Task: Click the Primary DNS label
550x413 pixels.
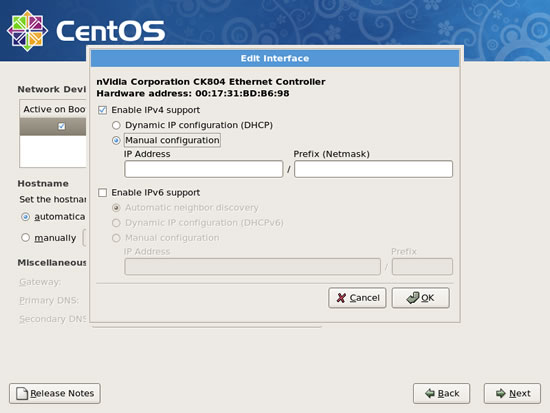Action: (x=49, y=300)
